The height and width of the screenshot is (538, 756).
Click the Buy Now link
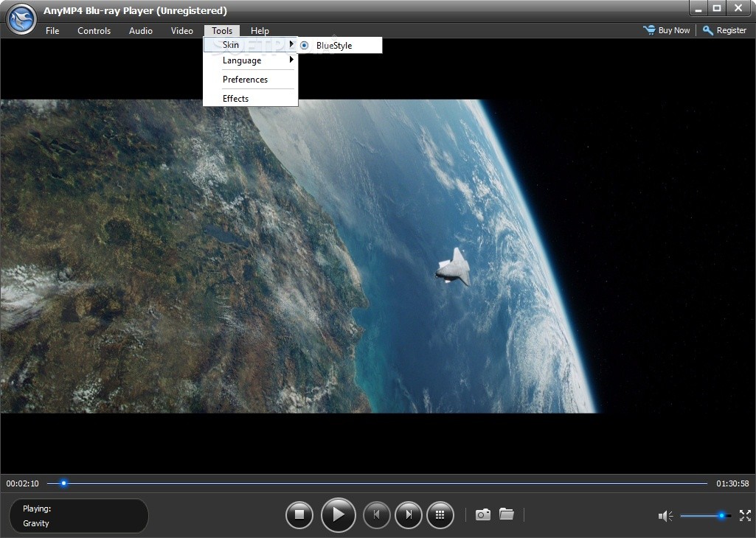(674, 30)
